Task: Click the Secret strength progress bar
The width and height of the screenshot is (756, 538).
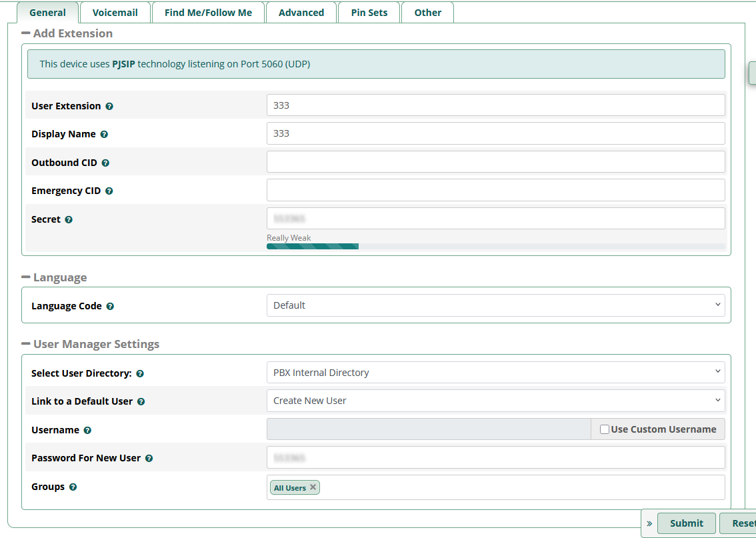Action: pyautogui.click(x=495, y=246)
